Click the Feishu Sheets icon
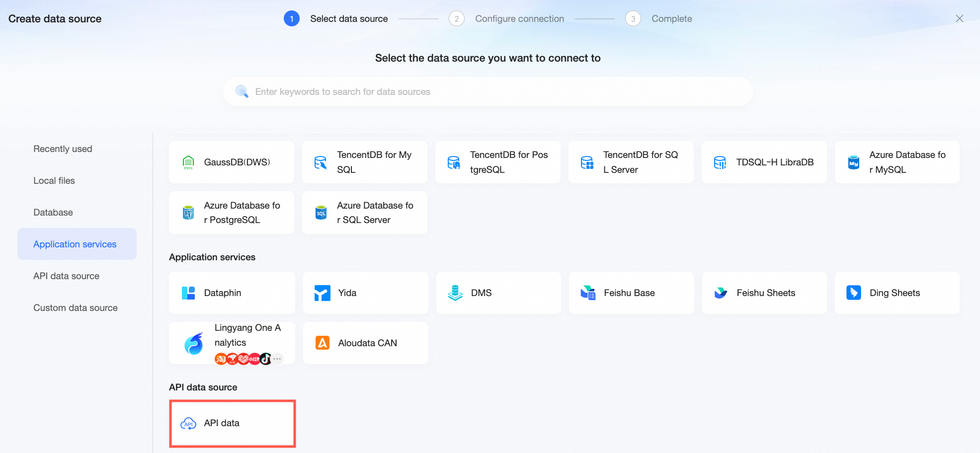980x453 pixels. point(721,293)
